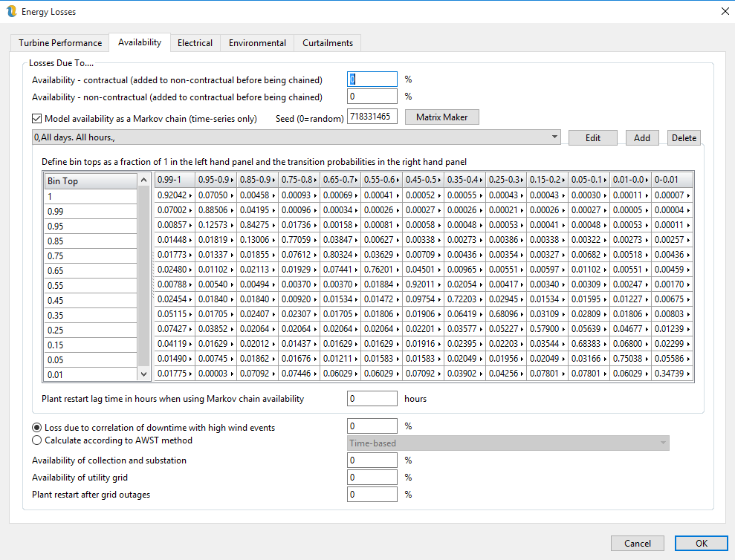Click the Matrix Maker button

(x=441, y=117)
